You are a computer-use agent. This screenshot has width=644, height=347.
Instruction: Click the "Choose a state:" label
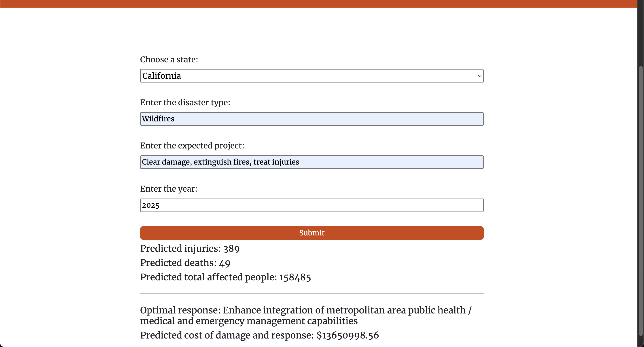coord(169,59)
